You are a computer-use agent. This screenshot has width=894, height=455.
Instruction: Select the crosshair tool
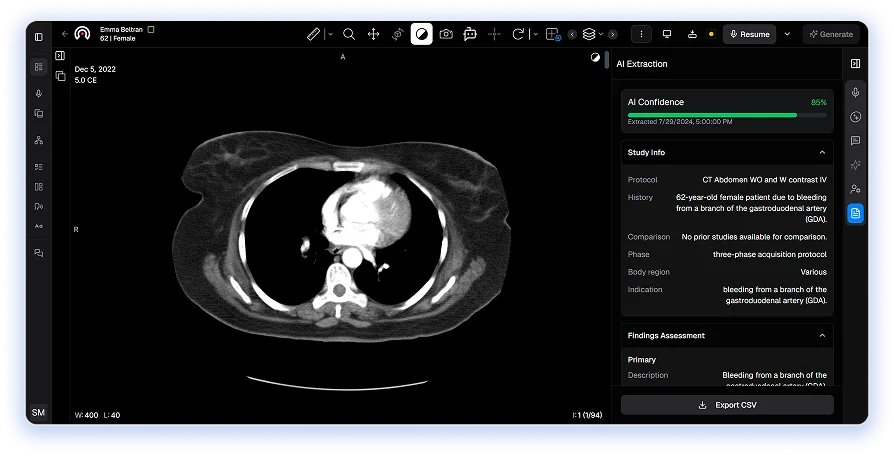click(x=494, y=34)
